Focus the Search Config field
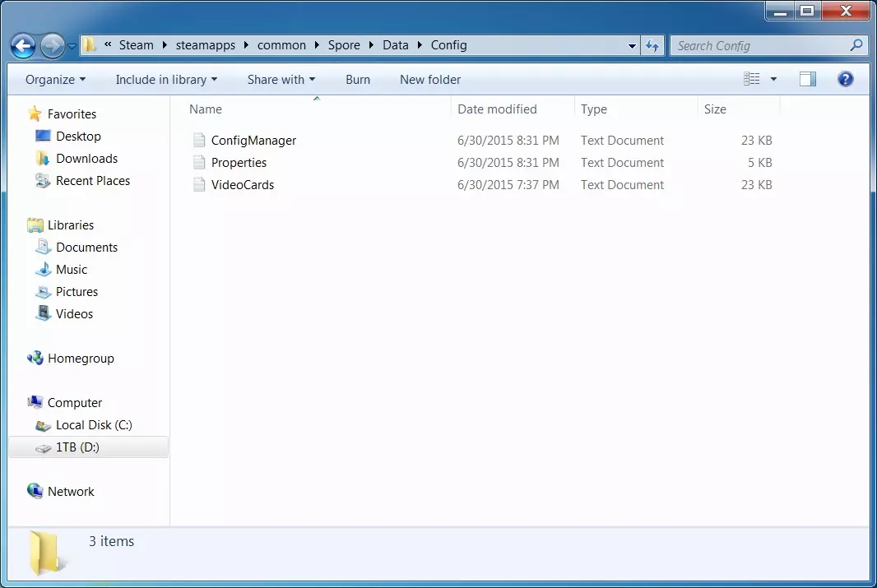This screenshot has width=877, height=588. click(768, 46)
